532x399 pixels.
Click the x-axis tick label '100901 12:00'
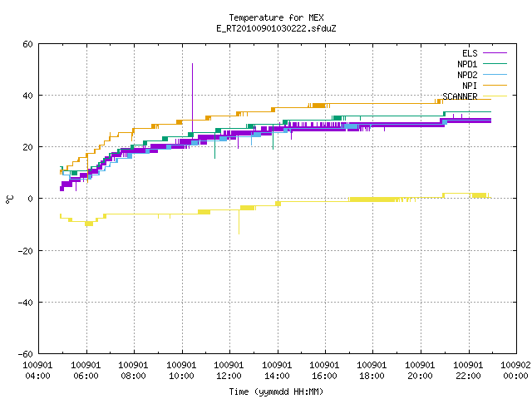click(x=229, y=371)
